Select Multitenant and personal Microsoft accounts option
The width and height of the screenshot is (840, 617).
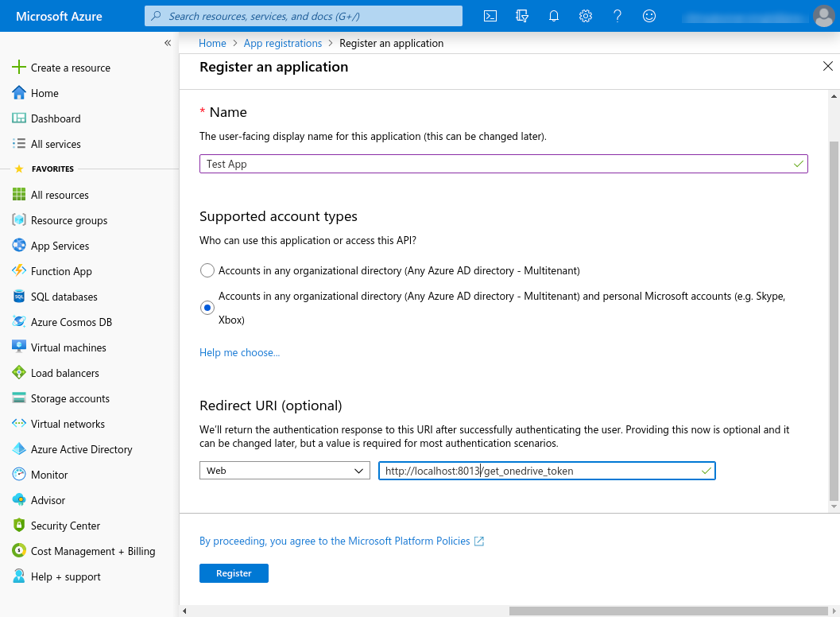coord(207,308)
